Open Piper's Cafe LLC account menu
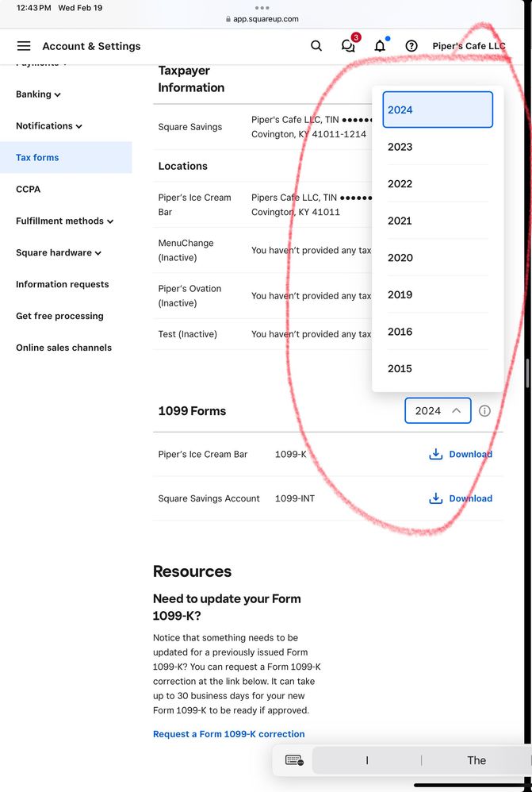 [x=469, y=46]
